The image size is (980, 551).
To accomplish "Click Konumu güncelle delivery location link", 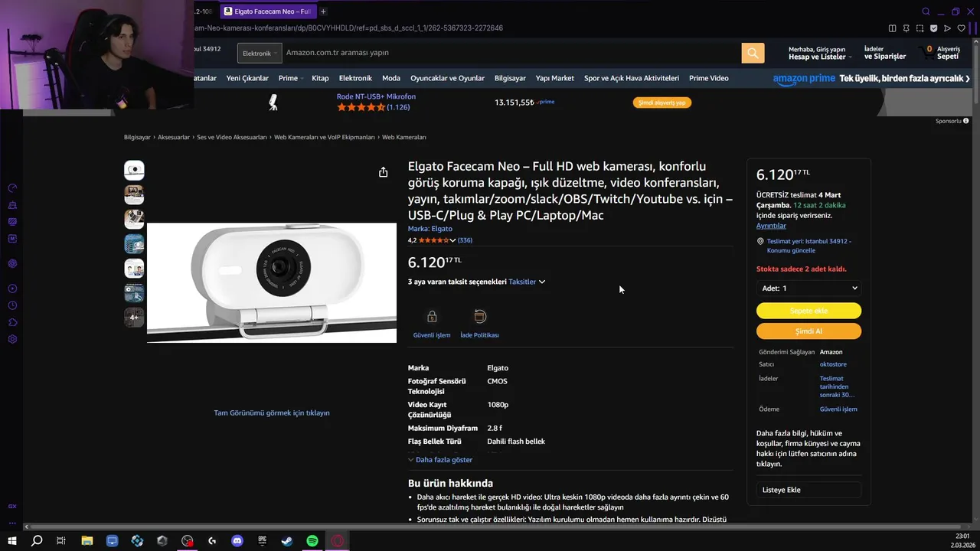I will click(791, 250).
